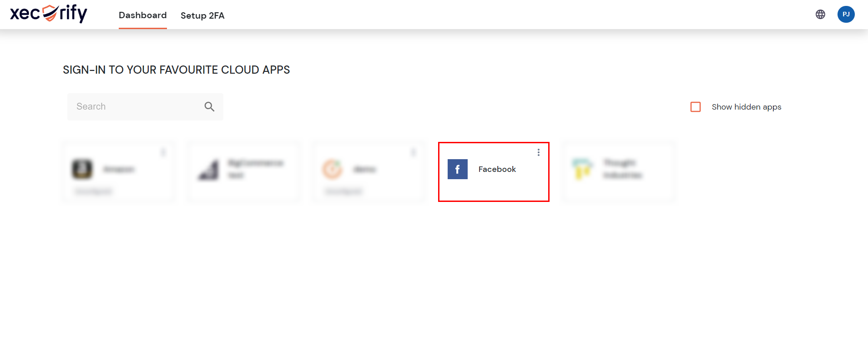This screenshot has width=868, height=352.
Task: Open Facebook card three-dot menu
Action: pos(539,152)
